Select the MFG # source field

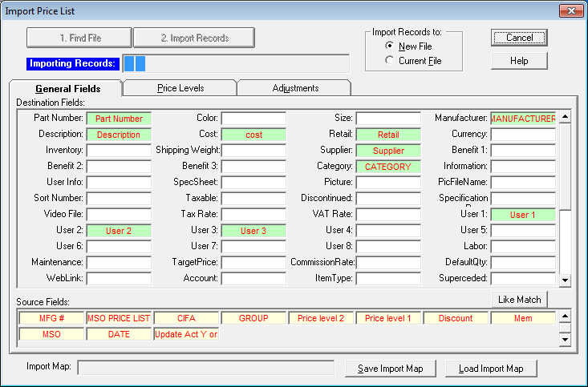pyautogui.click(x=51, y=318)
